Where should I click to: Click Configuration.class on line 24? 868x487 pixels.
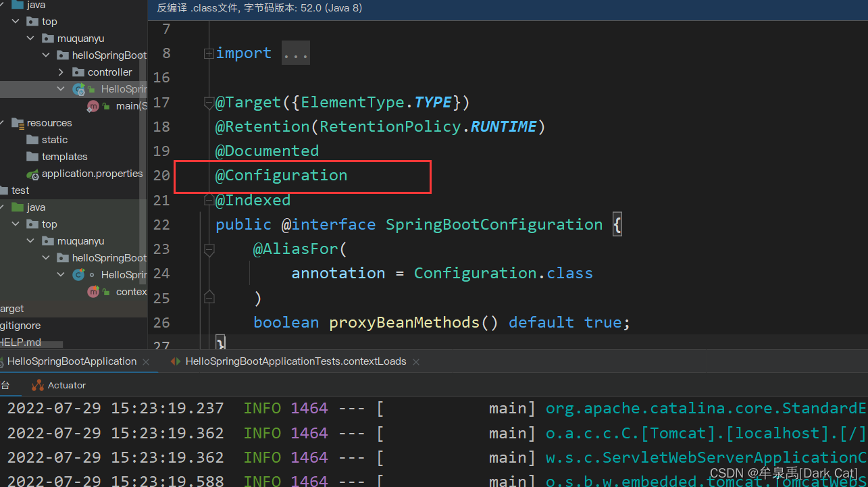pos(503,274)
